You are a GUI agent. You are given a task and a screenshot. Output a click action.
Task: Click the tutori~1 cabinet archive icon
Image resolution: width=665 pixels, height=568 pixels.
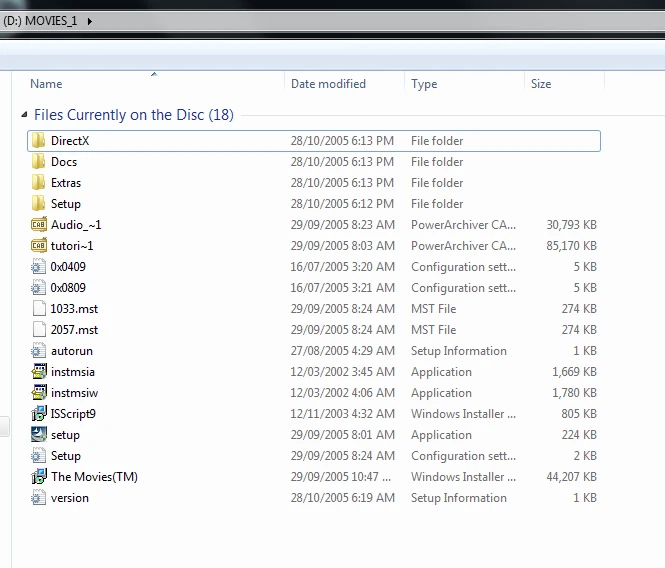[39, 246]
